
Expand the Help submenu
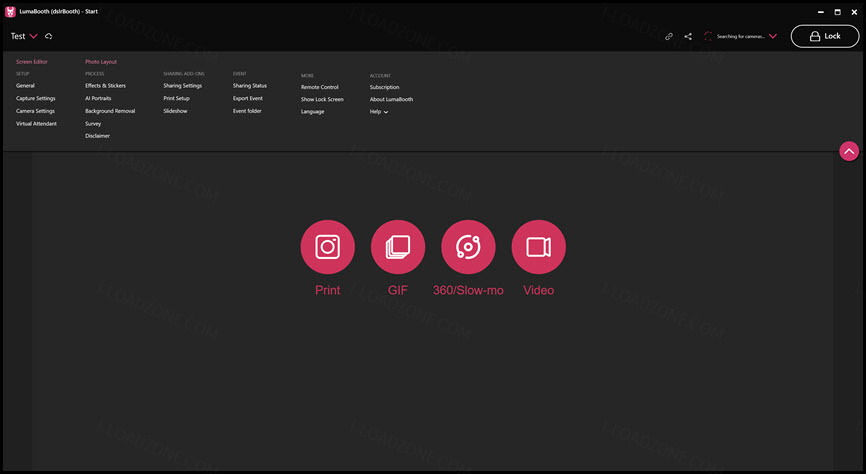(x=379, y=112)
